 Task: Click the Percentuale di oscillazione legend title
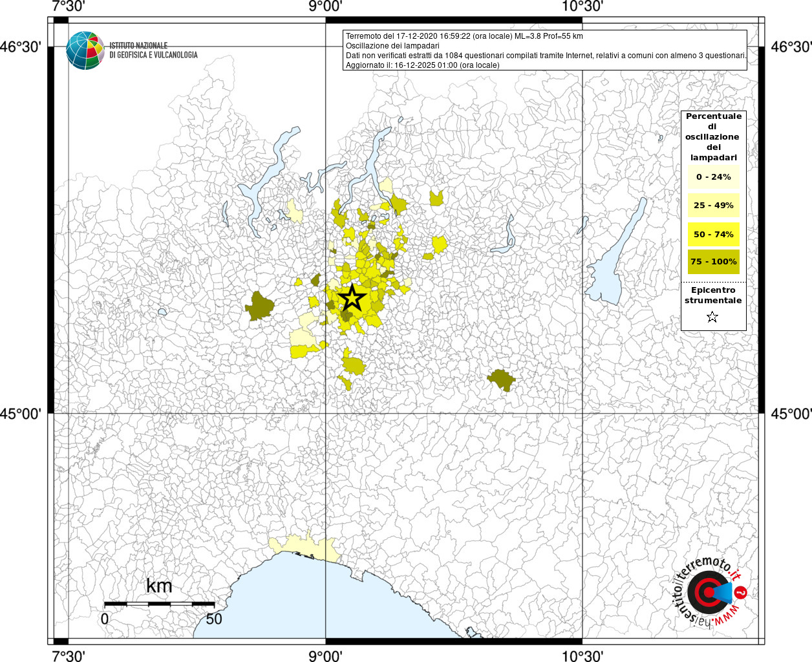click(x=714, y=137)
